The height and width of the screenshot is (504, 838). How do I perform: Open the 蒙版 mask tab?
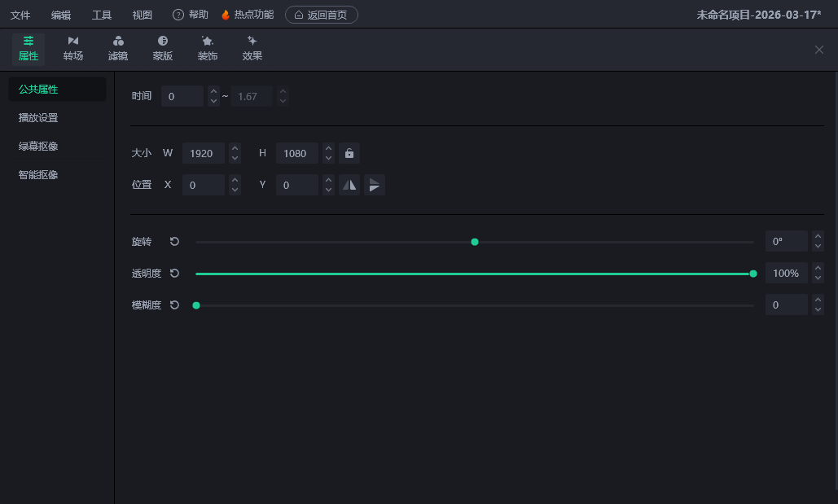[x=163, y=48]
